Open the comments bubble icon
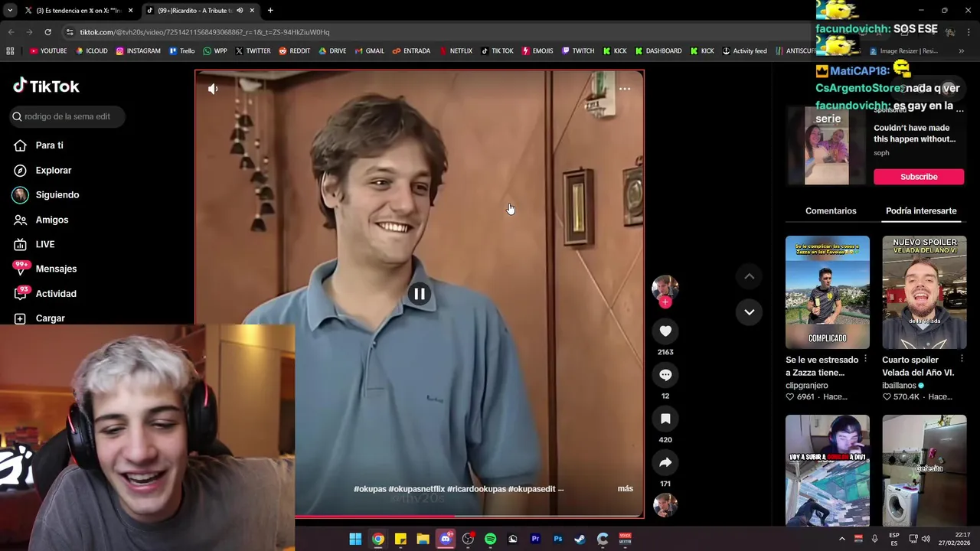 click(665, 375)
